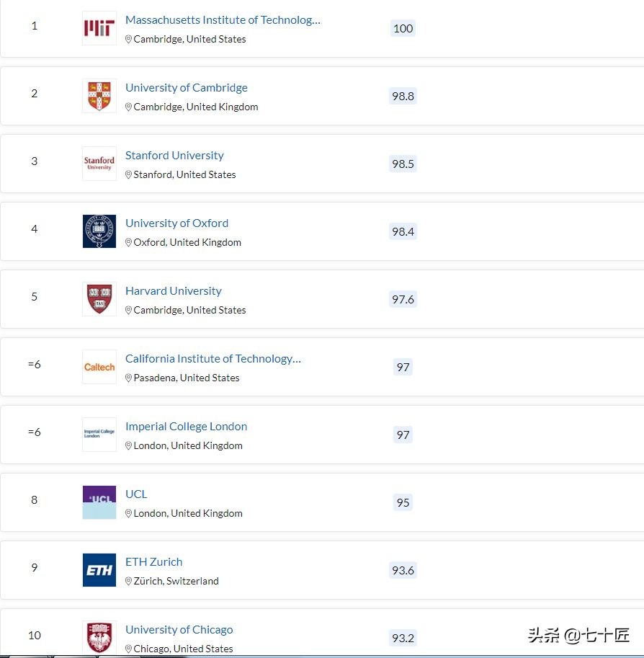Image resolution: width=644 pixels, height=658 pixels.
Task: Click the location pin next to Cambridge, United States
Action: pyautogui.click(x=129, y=39)
